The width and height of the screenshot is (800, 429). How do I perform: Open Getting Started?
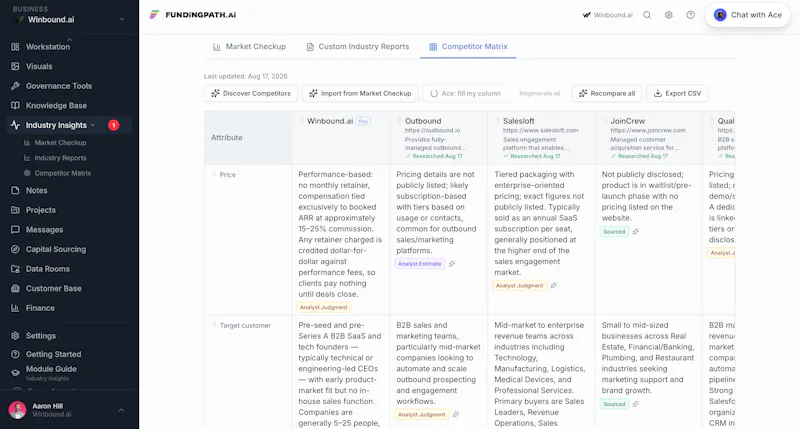[x=53, y=354]
